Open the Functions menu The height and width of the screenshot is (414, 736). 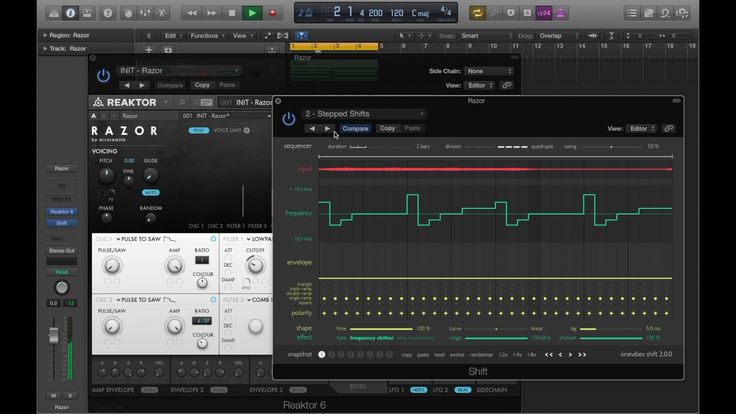click(x=207, y=36)
